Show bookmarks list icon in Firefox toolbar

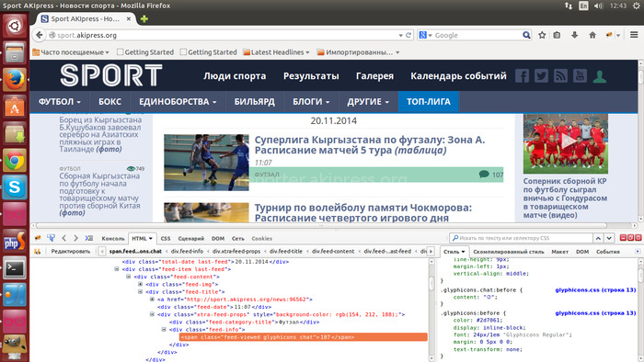(x=557, y=35)
